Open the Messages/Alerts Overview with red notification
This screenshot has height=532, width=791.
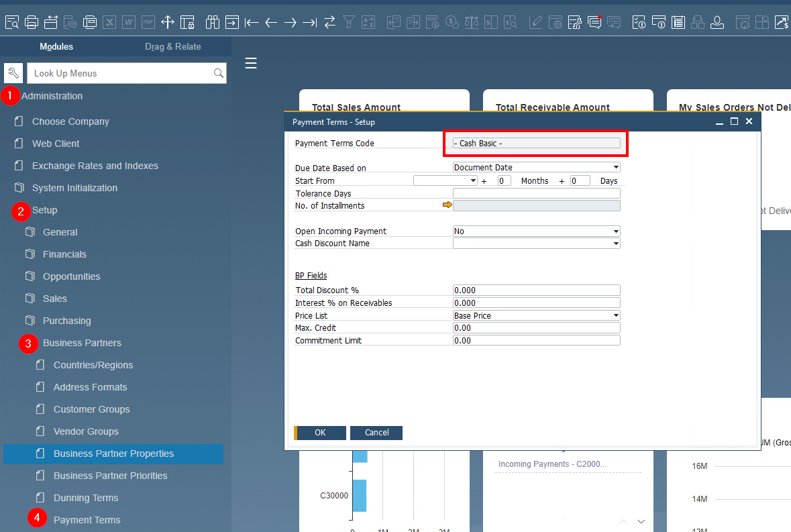(594, 22)
